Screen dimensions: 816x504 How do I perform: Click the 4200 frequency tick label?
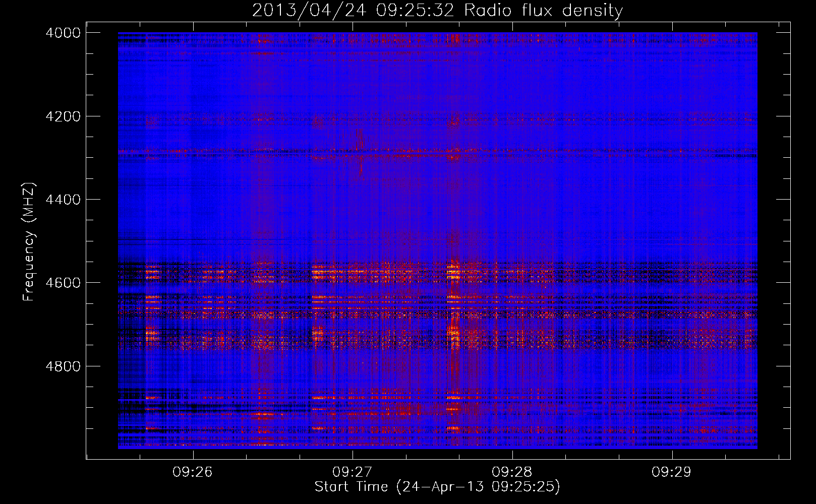click(x=63, y=116)
